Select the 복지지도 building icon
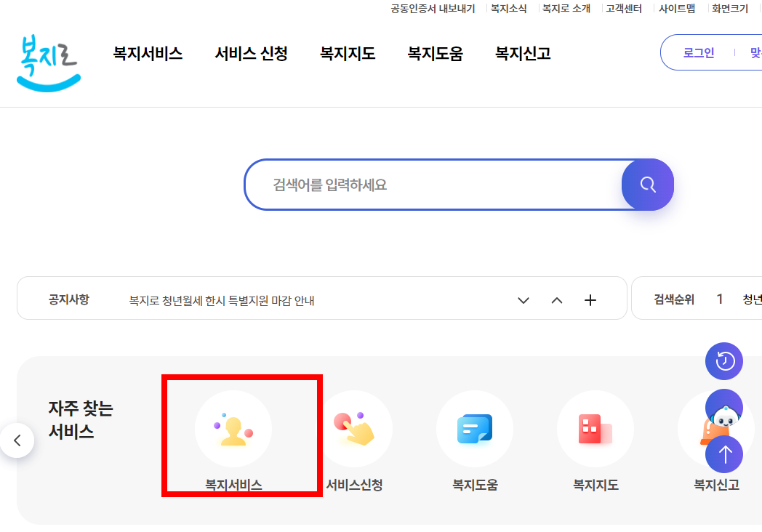Screen dimensions: 762x532 [595, 429]
